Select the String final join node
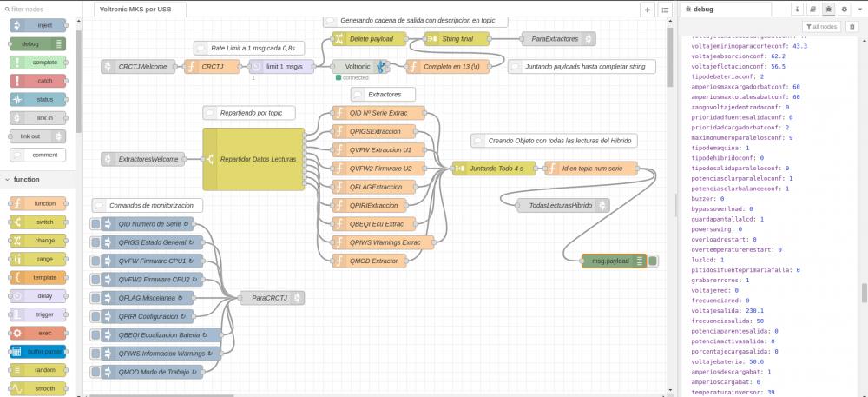The height and width of the screenshot is (397, 868). tap(457, 39)
